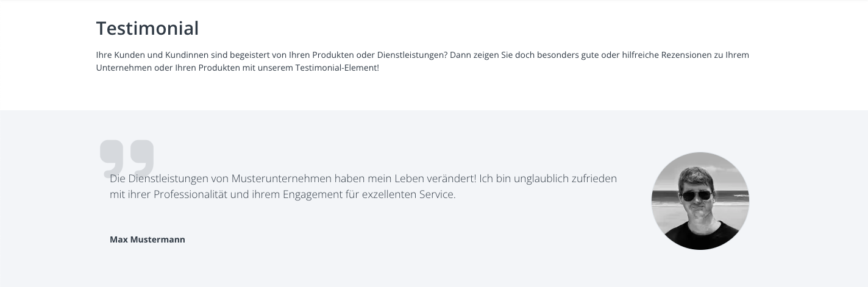Click the quote line starting "Die Dienstleistungen von"
The height and width of the screenshot is (287, 868).
coord(363,179)
